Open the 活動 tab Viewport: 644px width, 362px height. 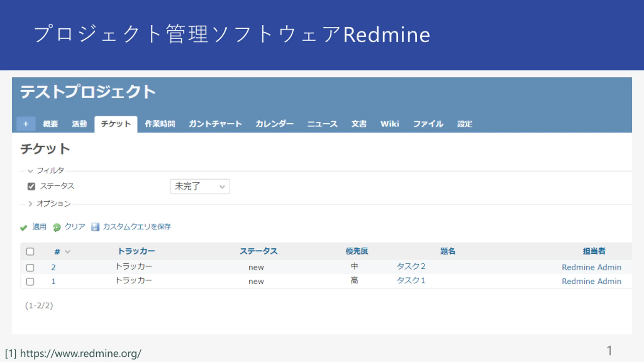(79, 124)
